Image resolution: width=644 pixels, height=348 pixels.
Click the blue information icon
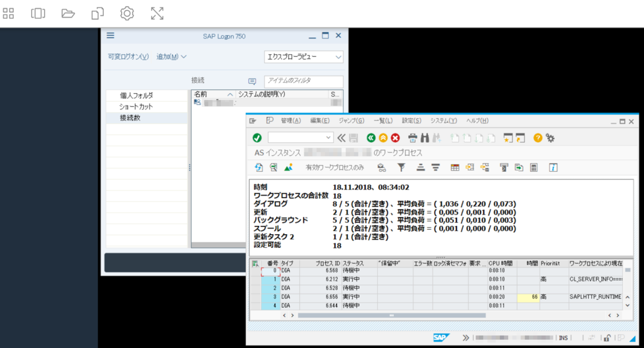[553, 167]
